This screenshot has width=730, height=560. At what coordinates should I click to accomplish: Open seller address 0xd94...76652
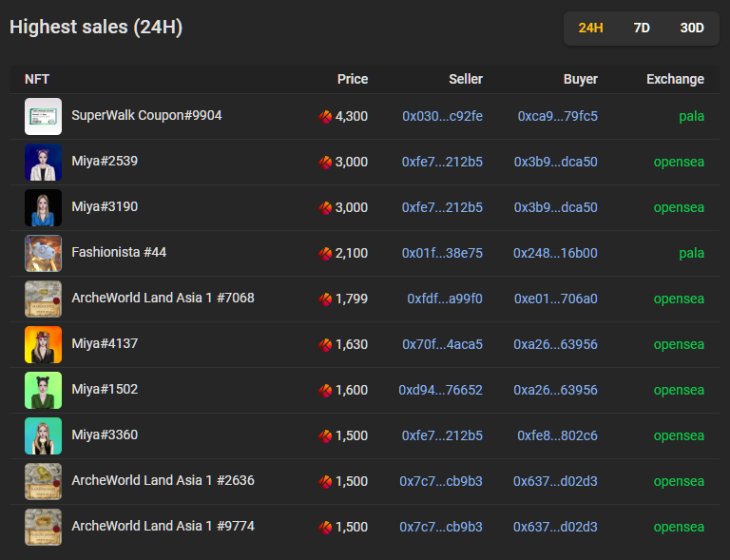click(x=440, y=390)
